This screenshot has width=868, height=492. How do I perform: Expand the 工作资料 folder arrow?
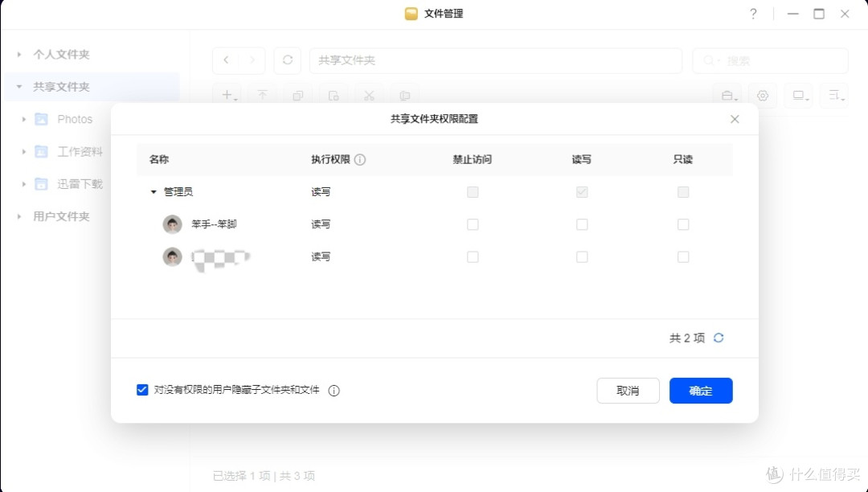tap(24, 151)
